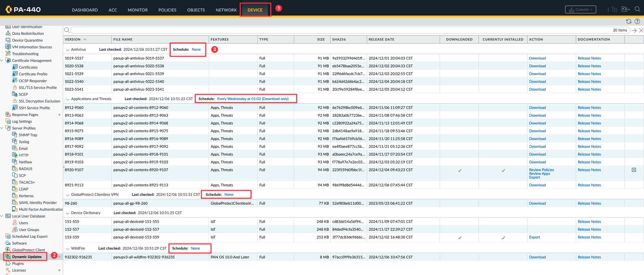Collapse the Applications and Threats section
Screen dimensions: 644x275
[x=68, y=99]
